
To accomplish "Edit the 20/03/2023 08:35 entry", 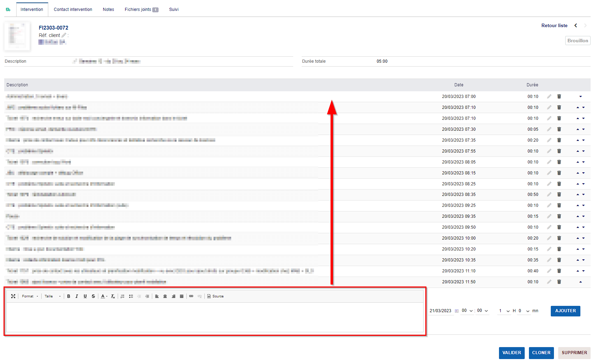I will click(x=549, y=195).
